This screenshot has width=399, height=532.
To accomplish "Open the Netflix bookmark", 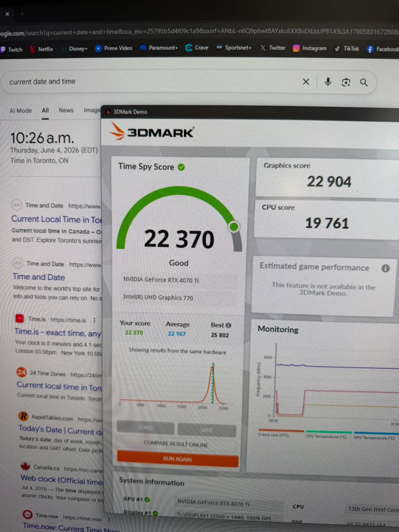I will 42,49.
